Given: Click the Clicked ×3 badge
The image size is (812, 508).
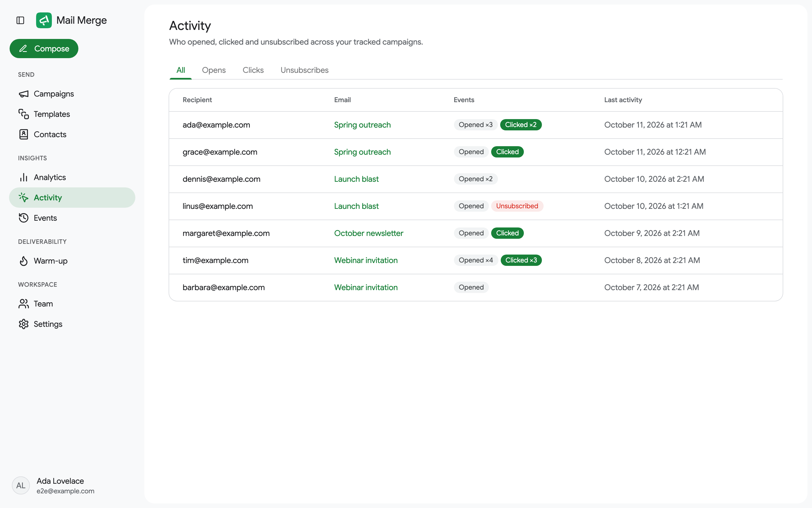Looking at the screenshot, I should pos(521,260).
